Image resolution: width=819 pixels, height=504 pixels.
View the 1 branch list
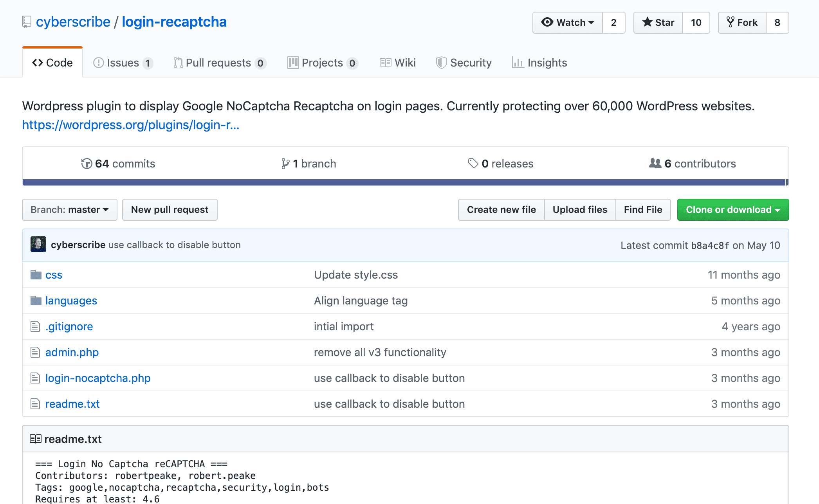[x=309, y=164]
